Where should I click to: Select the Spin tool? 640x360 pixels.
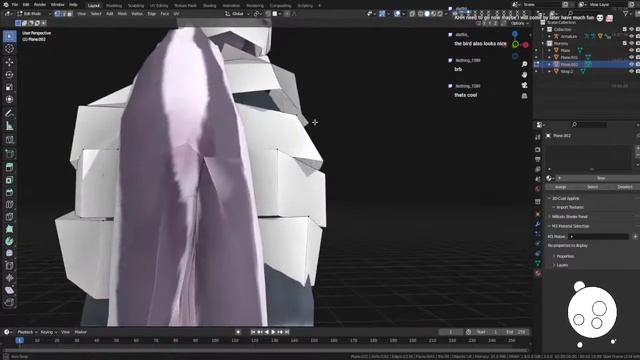[x=9, y=241]
